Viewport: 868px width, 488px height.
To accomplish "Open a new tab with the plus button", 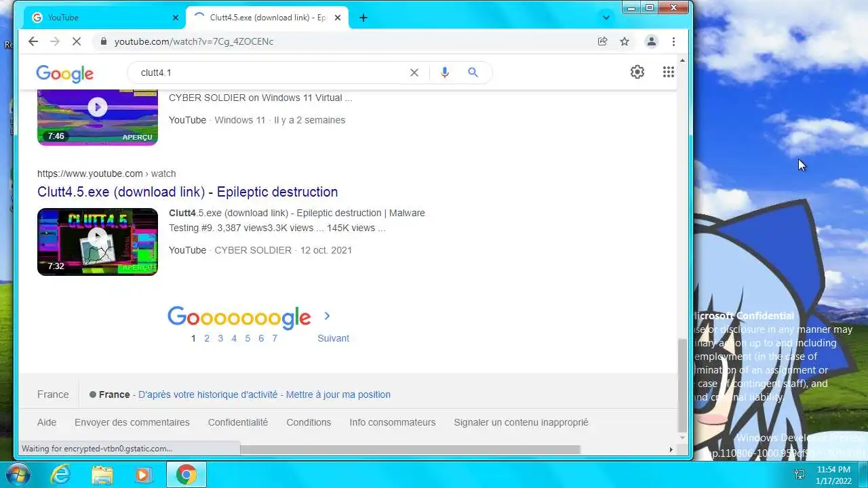I will click(x=363, y=18).
